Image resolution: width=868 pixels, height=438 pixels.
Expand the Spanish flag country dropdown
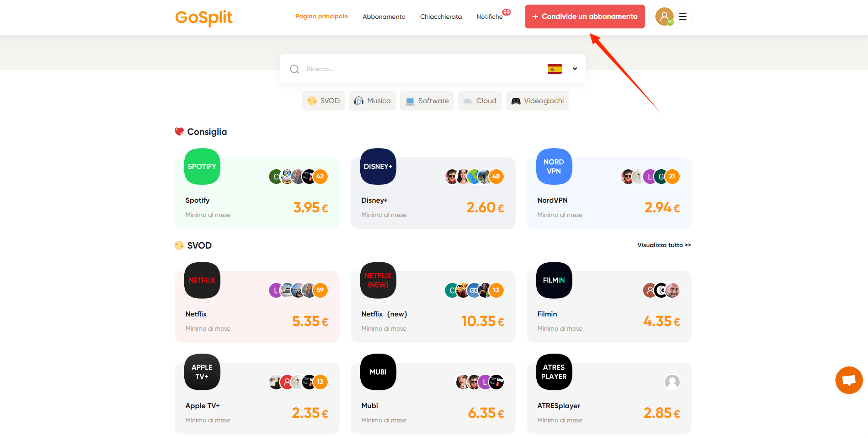click(x=562, y=69)
